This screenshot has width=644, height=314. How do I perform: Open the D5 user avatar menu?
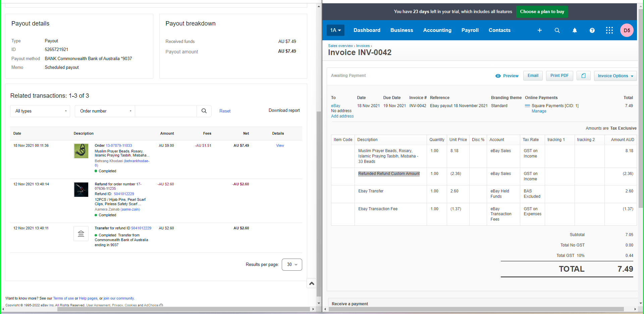click(627, 30)
